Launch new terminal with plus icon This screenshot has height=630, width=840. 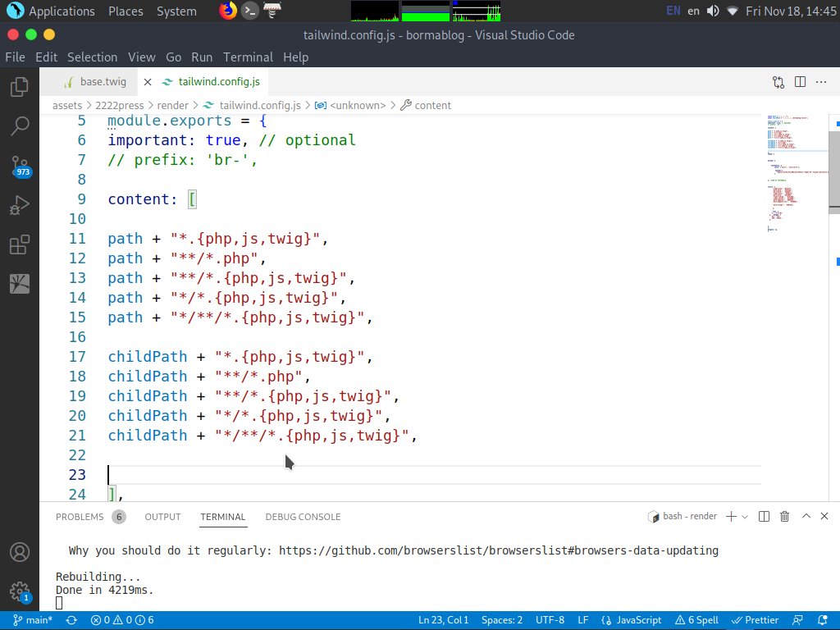[731, 517]
